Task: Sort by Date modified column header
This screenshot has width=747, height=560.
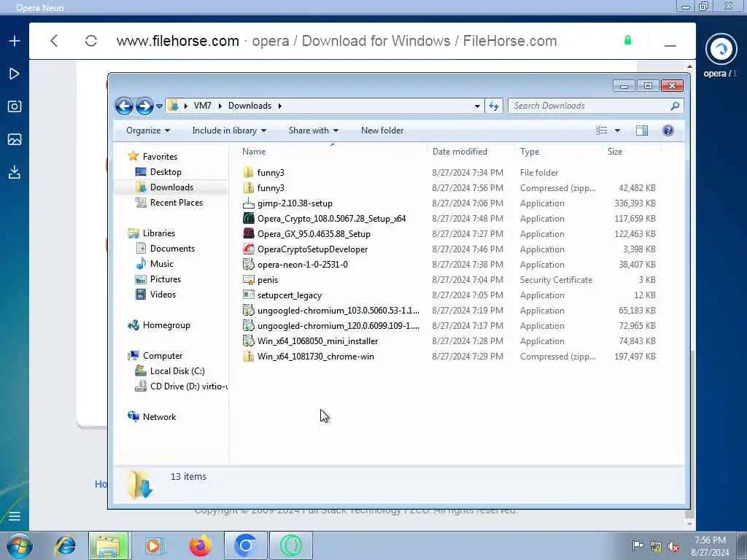Action: point(471,152)
